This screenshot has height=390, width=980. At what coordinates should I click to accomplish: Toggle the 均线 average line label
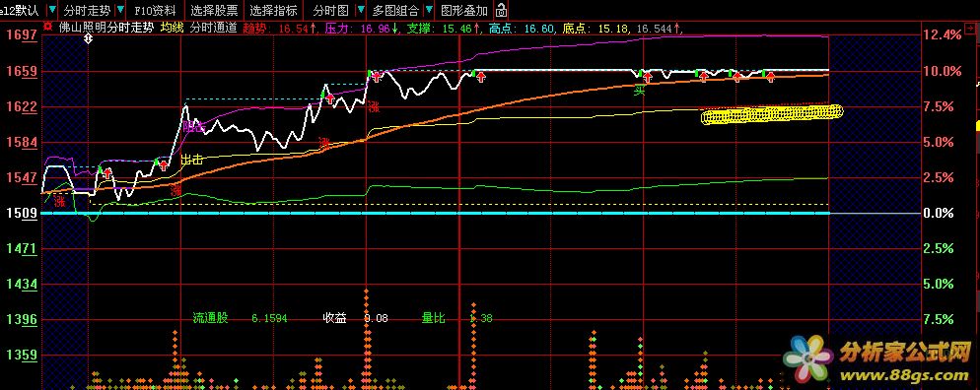point(172,28)
